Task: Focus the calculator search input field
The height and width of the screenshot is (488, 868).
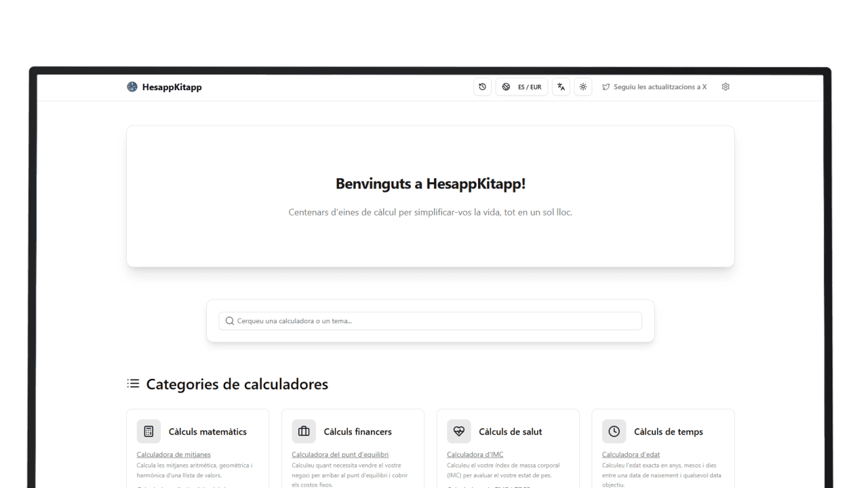Action: pyautogui.click(x=434, y=321)
